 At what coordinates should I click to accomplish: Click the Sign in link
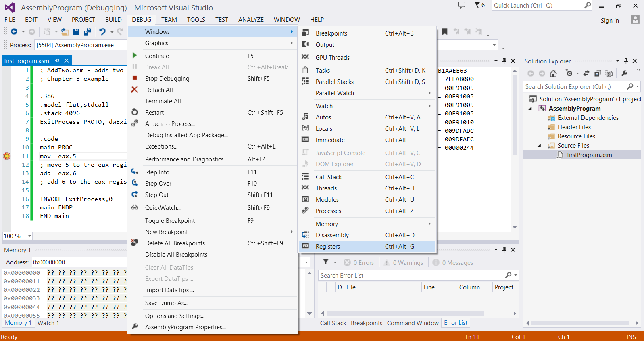[x=609, y=21]
